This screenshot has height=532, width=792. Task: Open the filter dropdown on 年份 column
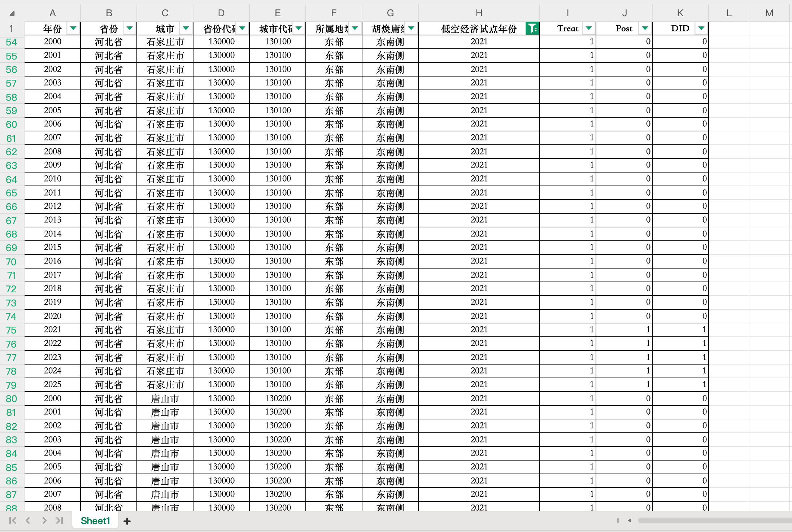[x=73, y=28]
